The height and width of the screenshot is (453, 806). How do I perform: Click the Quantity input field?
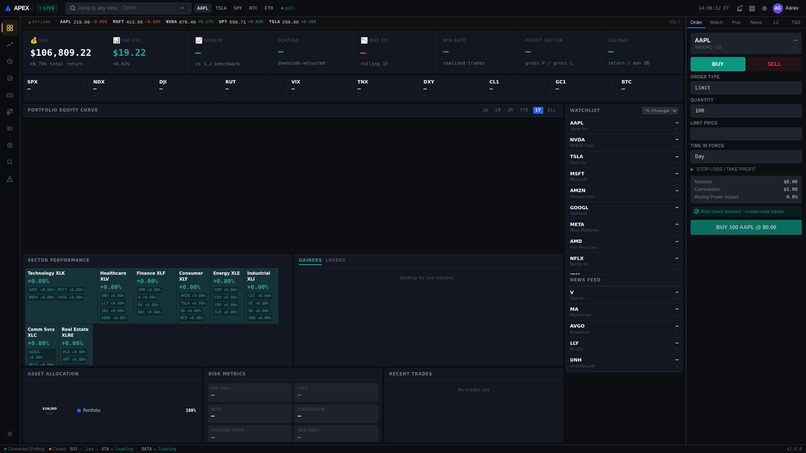tap(746, 111)
